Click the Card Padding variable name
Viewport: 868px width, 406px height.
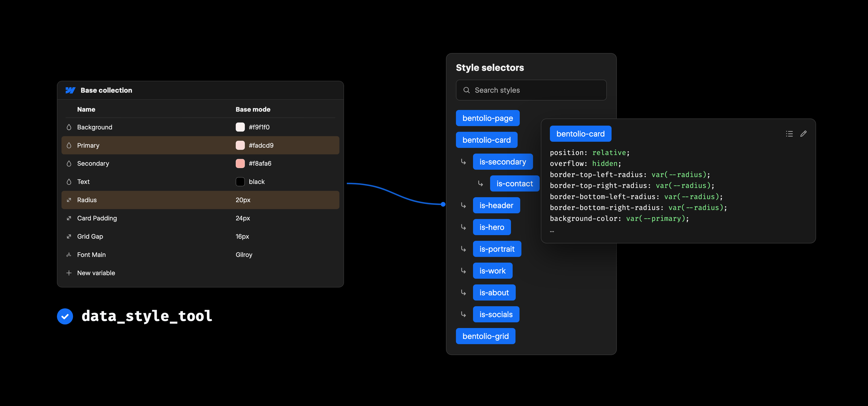pyautogui.click(x=97, y=218)
